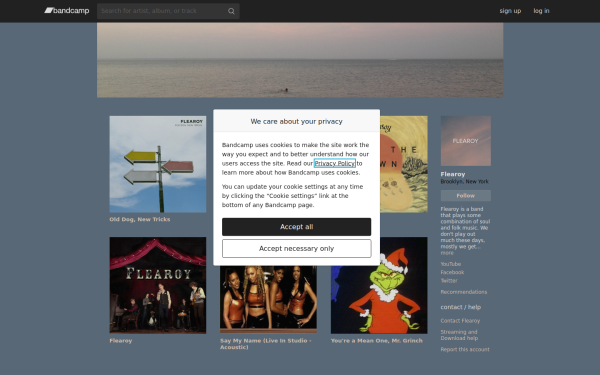Image resolution: width=600 pixels, height=375 pixels.
Task: Open the Flearoy album cover with band on stage
Action: [x=158, y=285]
